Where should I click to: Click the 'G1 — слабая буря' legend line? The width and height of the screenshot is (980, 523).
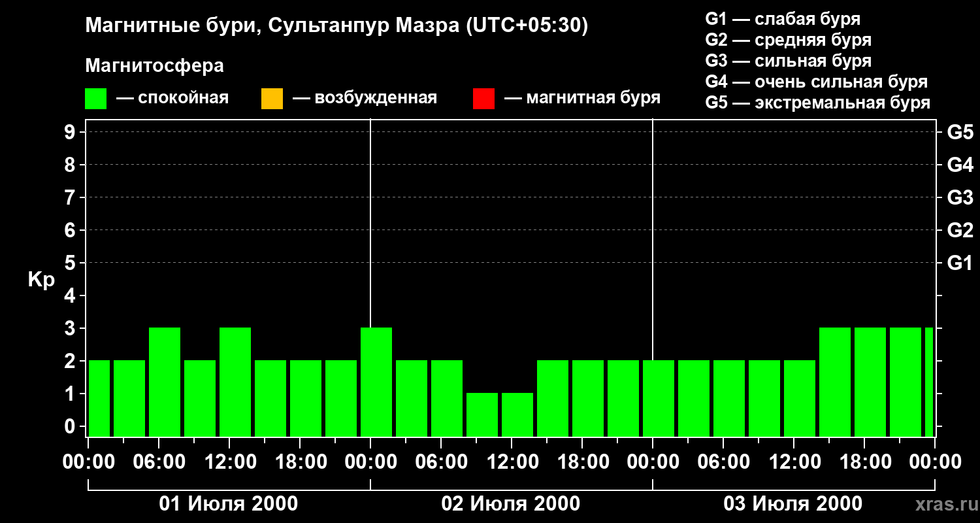(x=783, y=18)
